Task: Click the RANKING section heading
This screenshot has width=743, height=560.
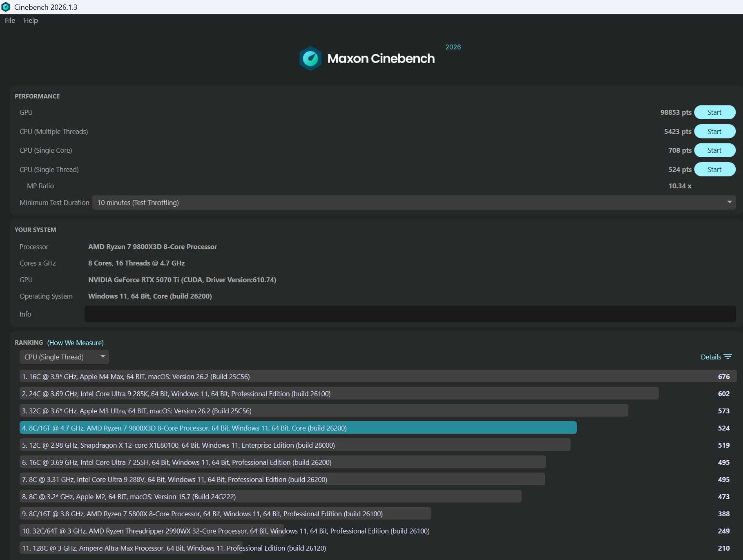Action: point(29,342)
